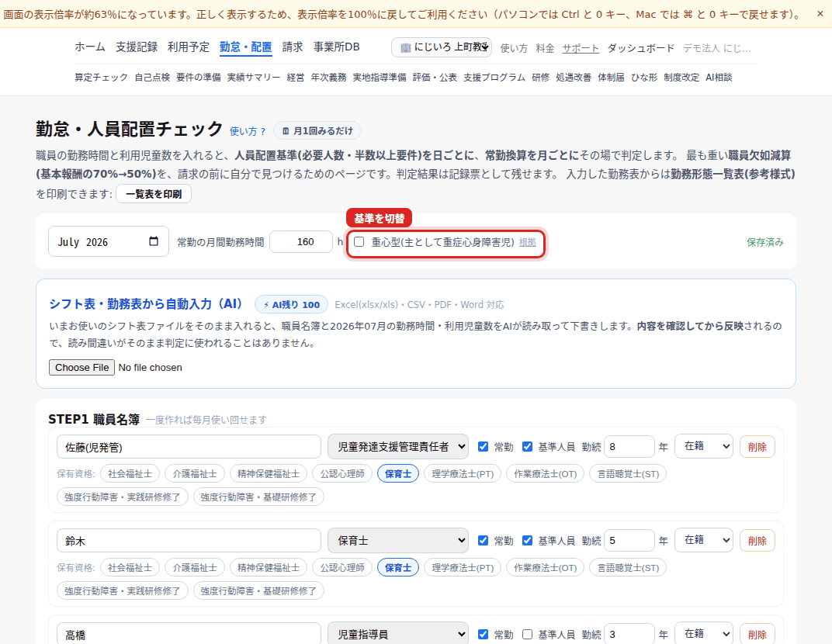Screen dimensions: 832x644
Task: Delete the 鈴木 staff row
Action: (757, 541)
